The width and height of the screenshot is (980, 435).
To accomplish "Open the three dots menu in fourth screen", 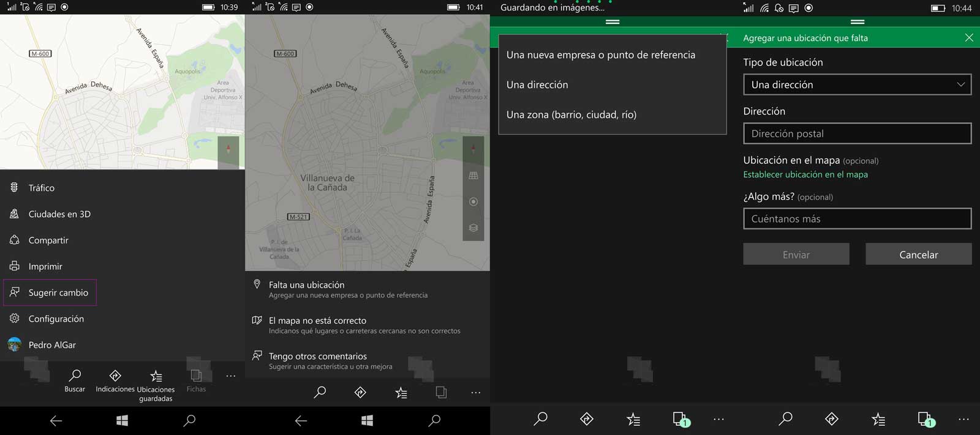I will coord(964,419).
